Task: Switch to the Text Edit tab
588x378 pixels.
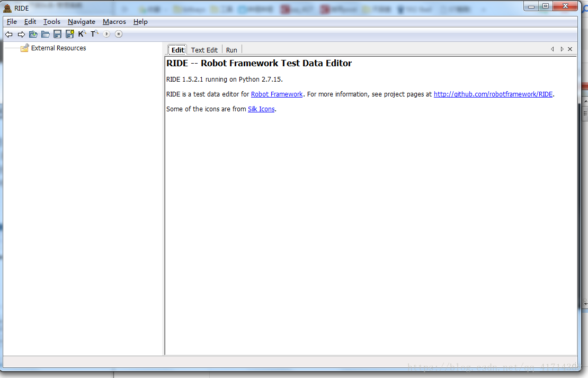Action: [x=204, y=50]
